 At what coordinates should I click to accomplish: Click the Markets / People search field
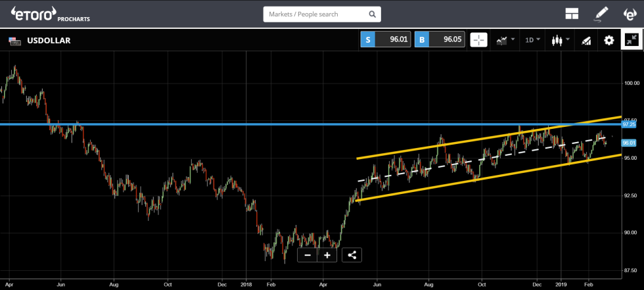(315, 14)
